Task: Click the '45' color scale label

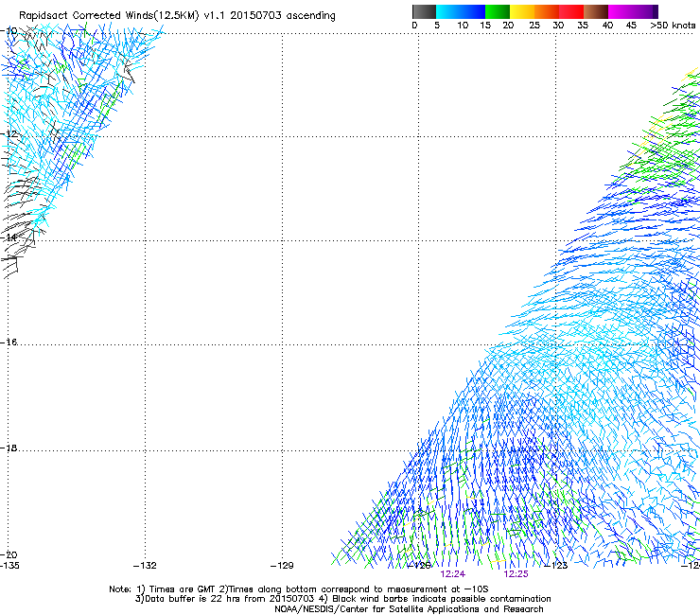Action: click(x=631, y=26)
